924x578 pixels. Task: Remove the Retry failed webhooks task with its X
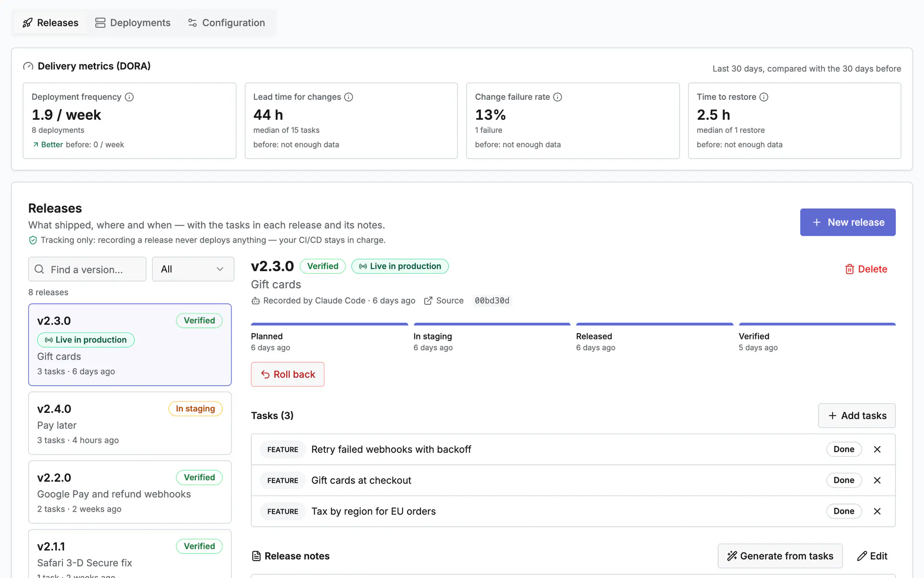coord(877,449)
